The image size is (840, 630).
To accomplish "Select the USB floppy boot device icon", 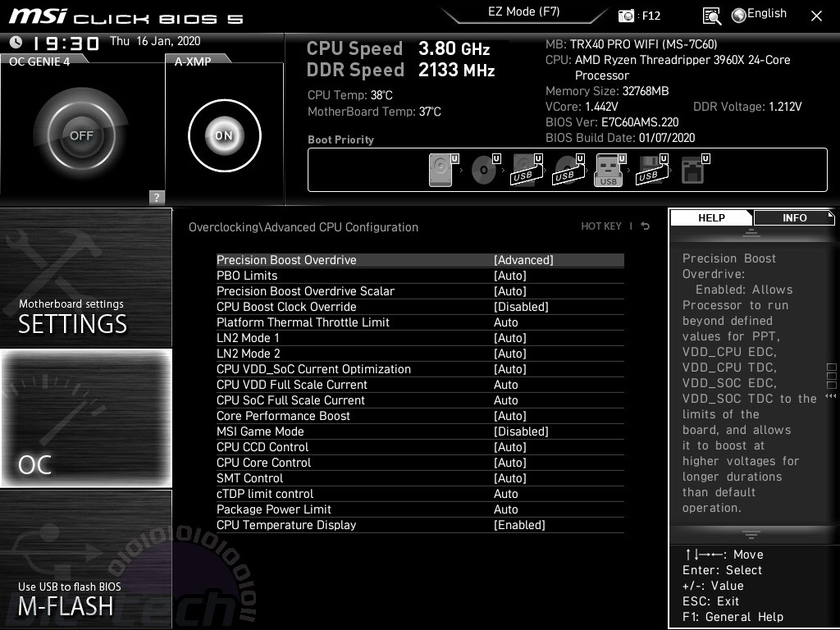I will pyautogui.click(x=652, y=170).
